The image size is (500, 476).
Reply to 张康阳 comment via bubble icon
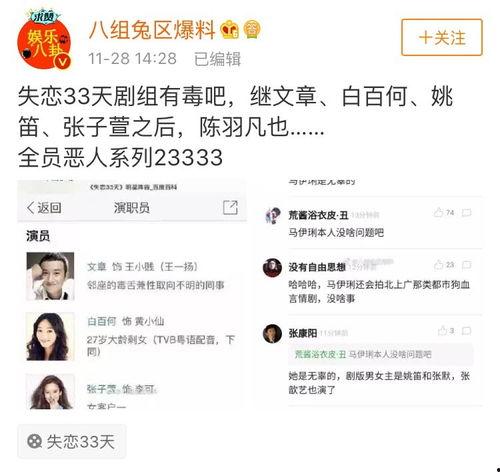[x=467, y=331]
